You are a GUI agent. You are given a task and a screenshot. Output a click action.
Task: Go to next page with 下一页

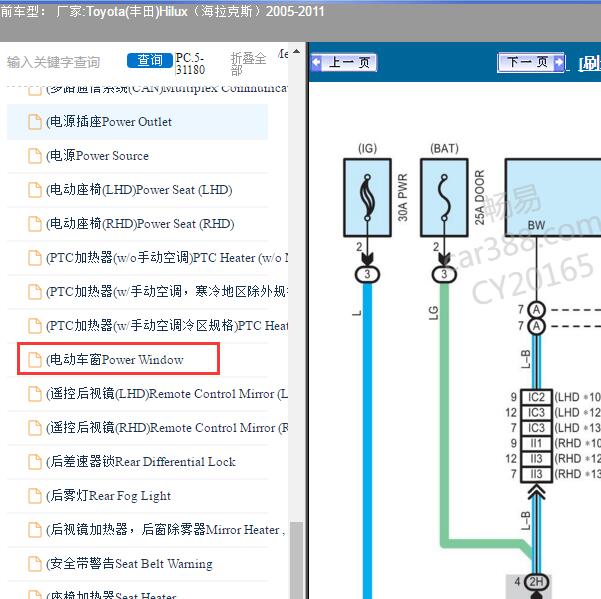(531, 62)
